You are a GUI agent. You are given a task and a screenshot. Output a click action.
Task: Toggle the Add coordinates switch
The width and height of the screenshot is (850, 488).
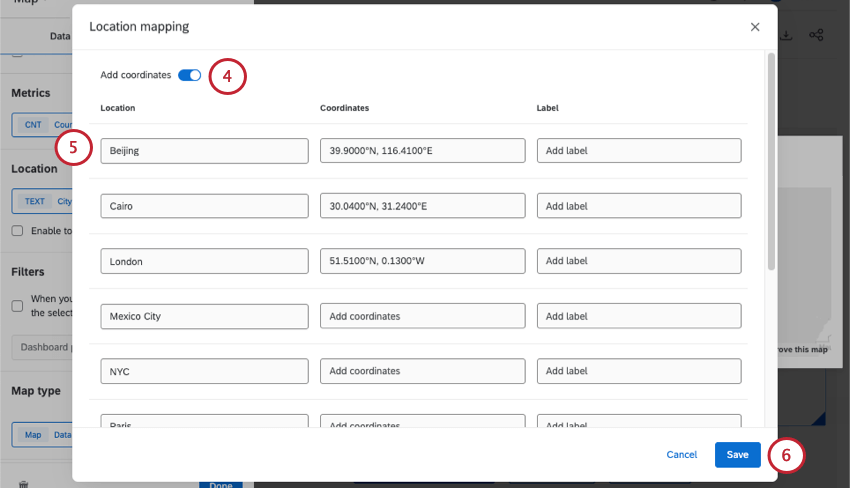tap(189, 75)
